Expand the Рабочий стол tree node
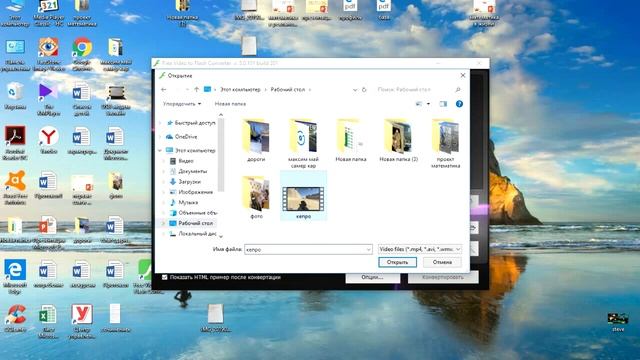The image size is (640, 360). (x=163, y=223)
